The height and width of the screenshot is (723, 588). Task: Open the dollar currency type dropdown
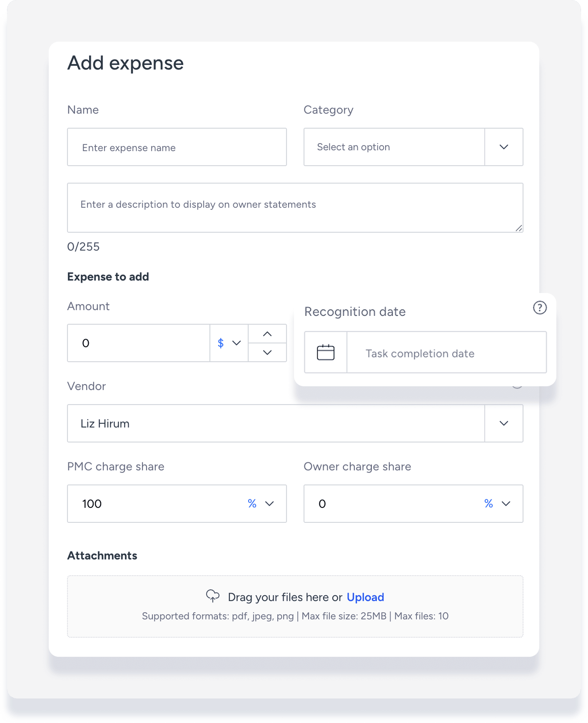click(229, 343)
